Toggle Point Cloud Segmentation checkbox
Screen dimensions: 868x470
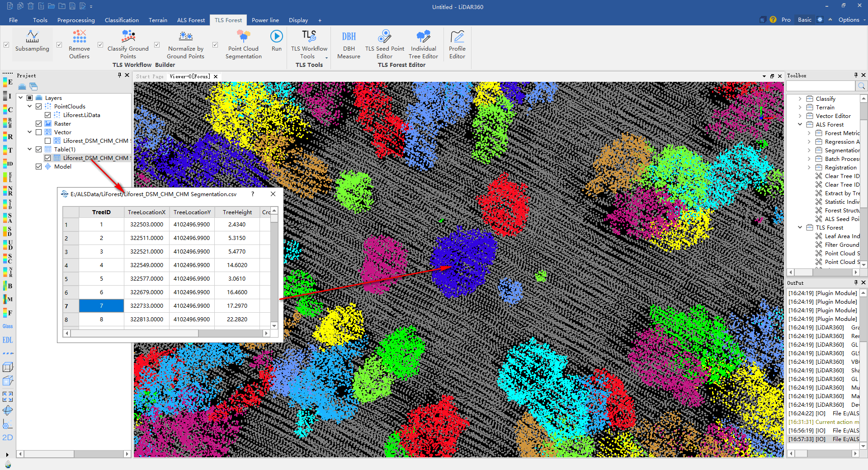(215, 45)
